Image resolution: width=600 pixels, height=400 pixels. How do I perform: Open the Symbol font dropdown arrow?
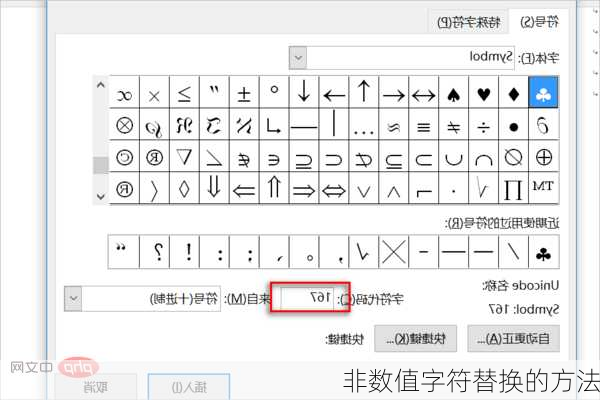pyautogui.click(x=298, y=58)
